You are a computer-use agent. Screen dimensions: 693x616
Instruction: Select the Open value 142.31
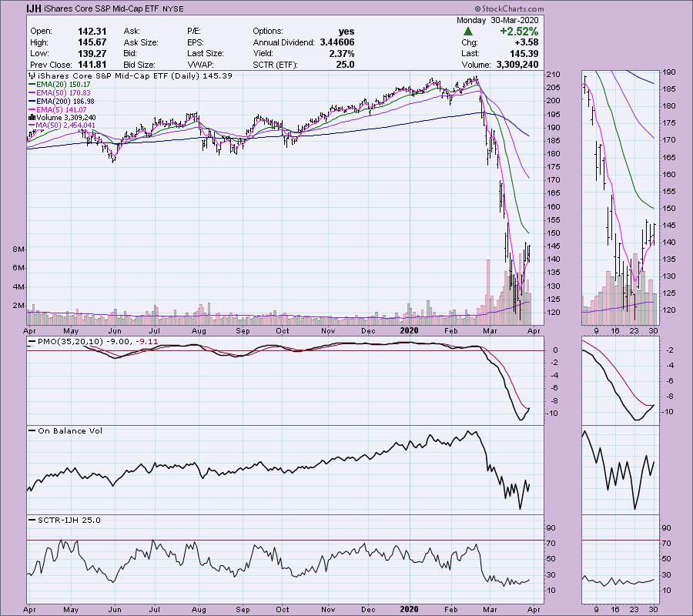point(92,32)
